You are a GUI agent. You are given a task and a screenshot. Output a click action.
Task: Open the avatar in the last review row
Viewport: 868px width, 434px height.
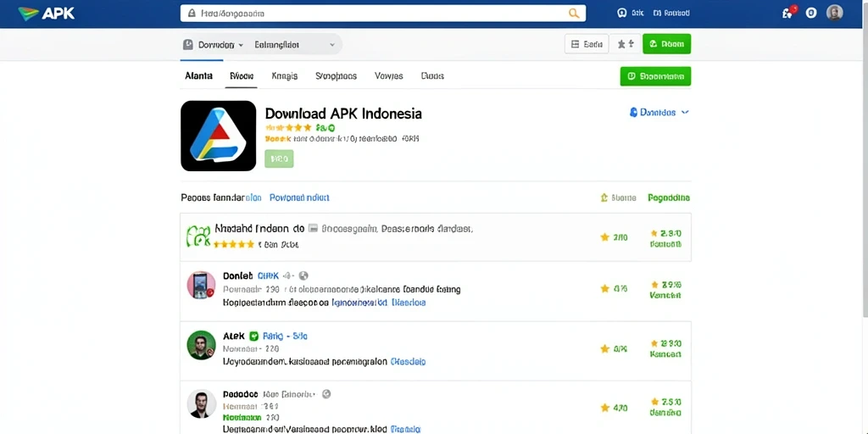[x=201, y=403]
